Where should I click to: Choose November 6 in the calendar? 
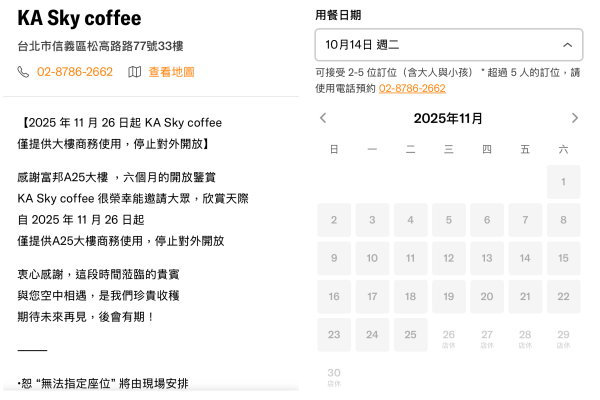coord(487,220)
